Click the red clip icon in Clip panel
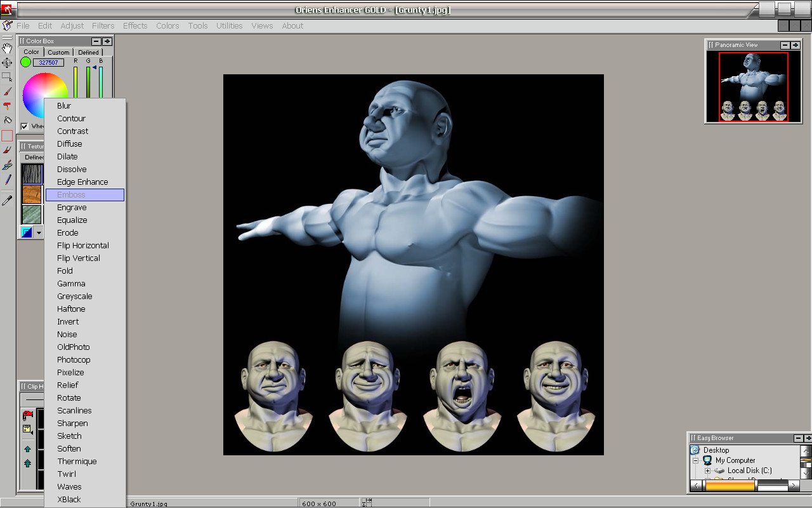 pos(27,415)
